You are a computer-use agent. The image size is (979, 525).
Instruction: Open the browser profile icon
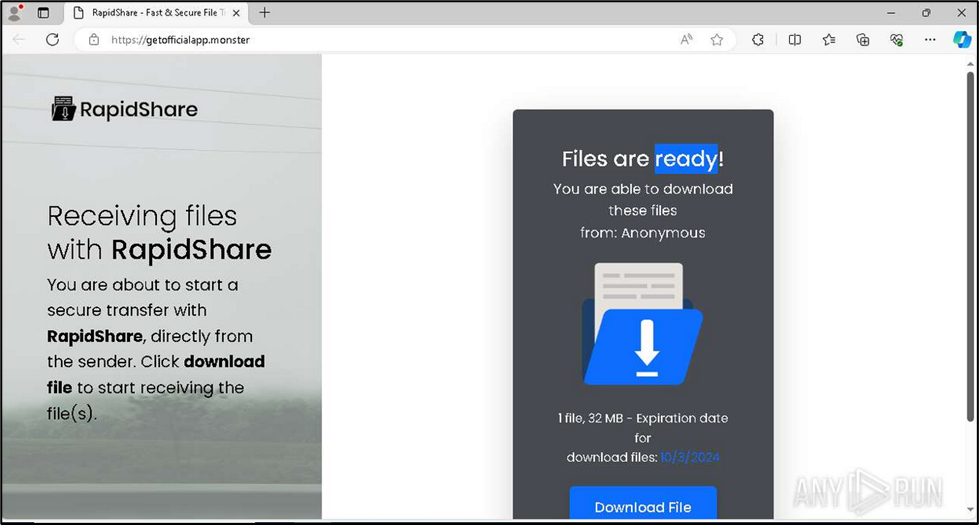tap(14, 12)
